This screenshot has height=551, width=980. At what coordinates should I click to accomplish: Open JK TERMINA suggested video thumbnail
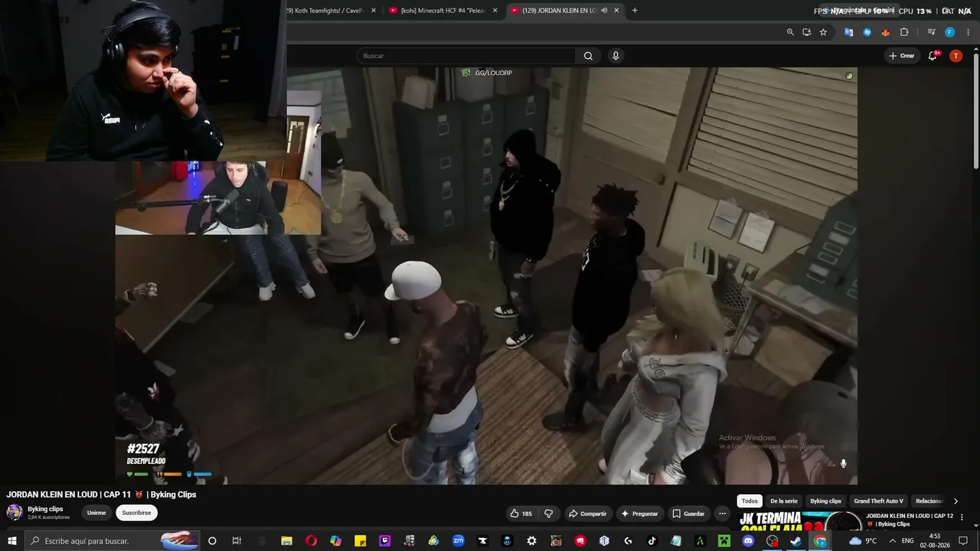(800, 520)
